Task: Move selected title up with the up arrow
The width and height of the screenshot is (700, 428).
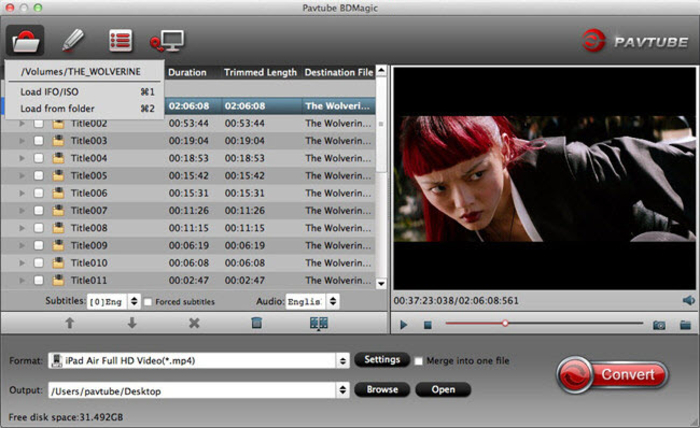Action: click(69, 323)
